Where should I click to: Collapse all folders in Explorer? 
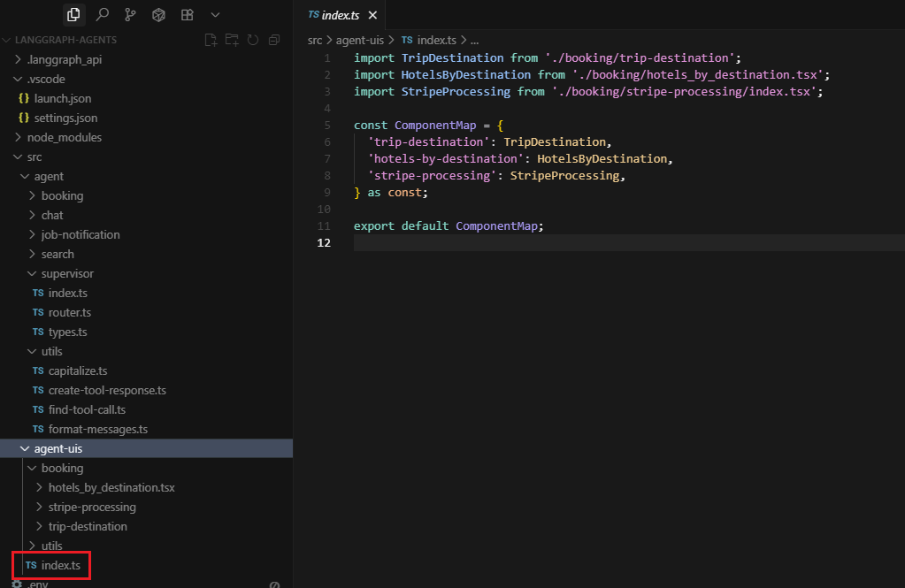coord(274,40)
